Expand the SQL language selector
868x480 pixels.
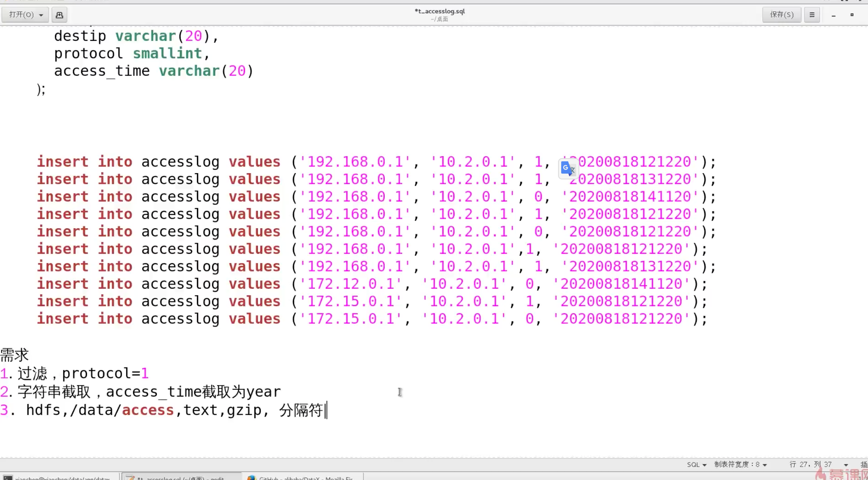696,465
